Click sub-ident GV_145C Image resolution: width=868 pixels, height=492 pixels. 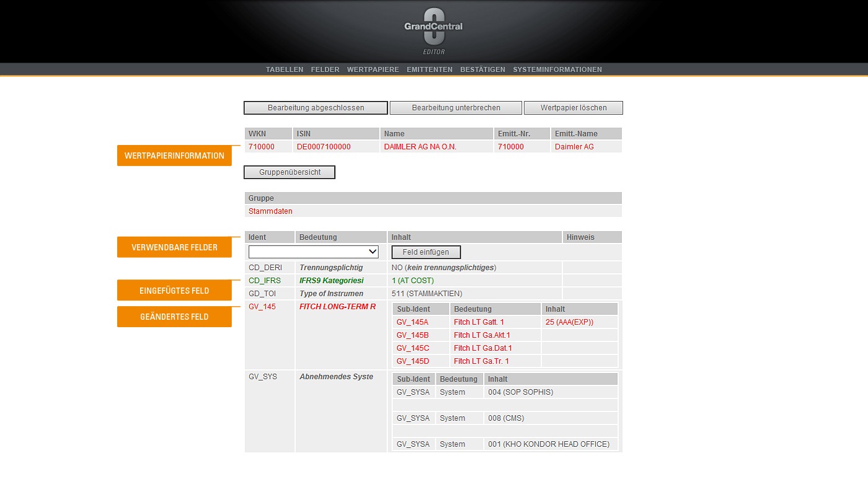pos(413,348)
